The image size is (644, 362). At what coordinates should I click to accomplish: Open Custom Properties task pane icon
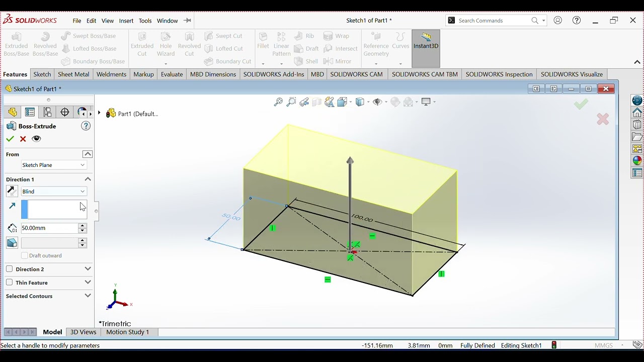point(637,173)
